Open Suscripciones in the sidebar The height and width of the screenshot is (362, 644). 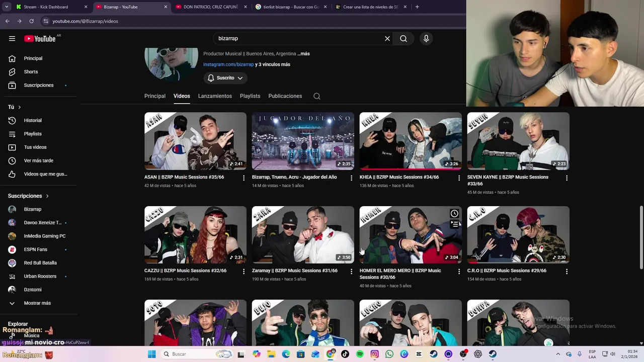(x=39, y=85)
